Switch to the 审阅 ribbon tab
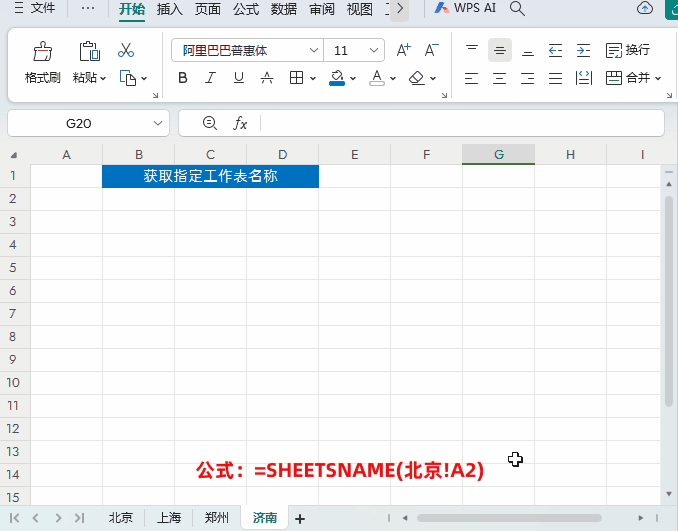The image size is (678, 531). coord(322,9)
